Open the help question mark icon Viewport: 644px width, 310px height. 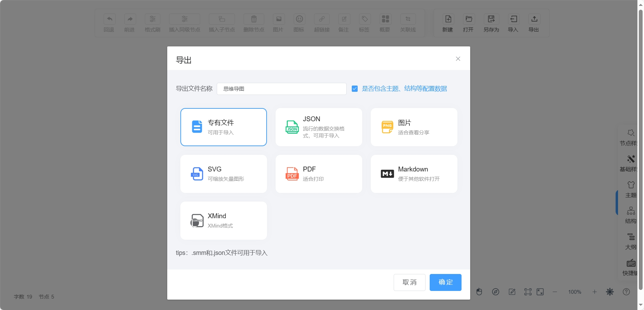[626, 292]
